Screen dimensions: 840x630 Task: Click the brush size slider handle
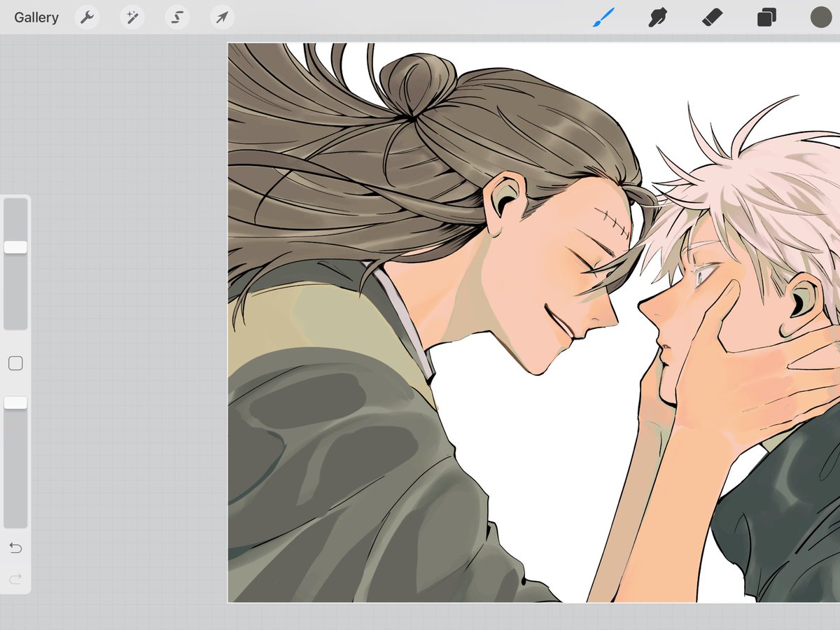point(15,247)
